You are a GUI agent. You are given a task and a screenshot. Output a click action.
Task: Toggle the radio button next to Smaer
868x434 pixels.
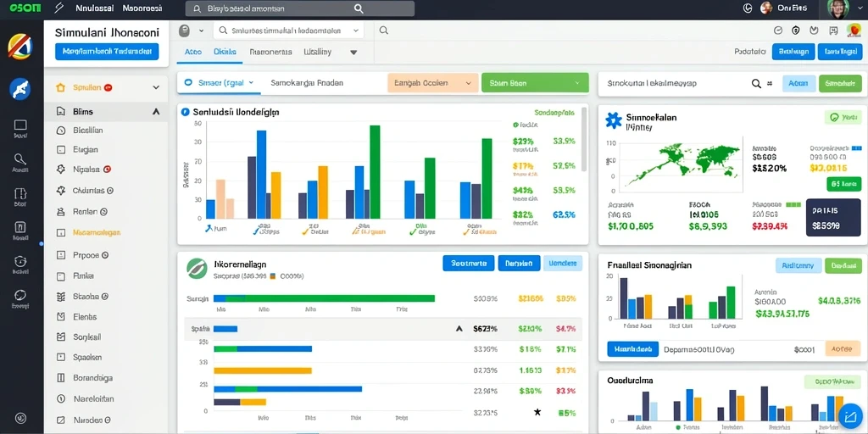(187, 82)
